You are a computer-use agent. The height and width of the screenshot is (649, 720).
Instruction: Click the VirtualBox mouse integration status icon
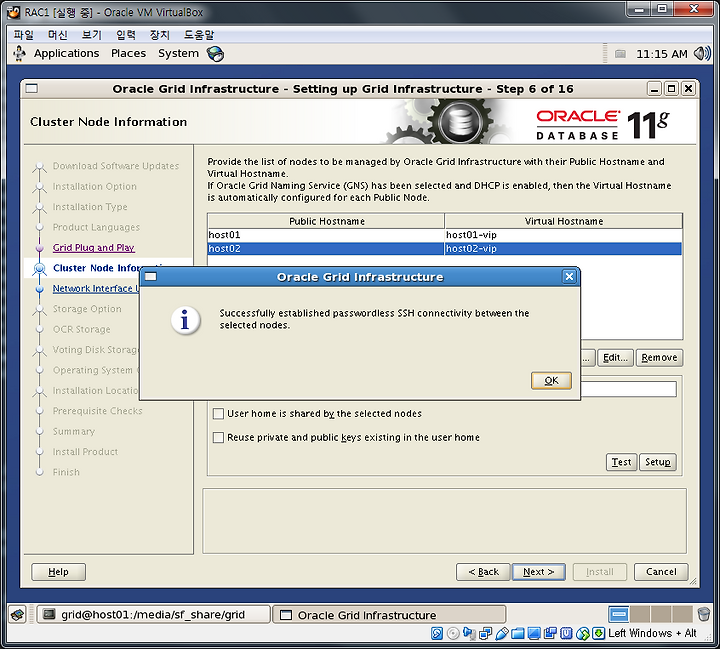click(582, 633)
